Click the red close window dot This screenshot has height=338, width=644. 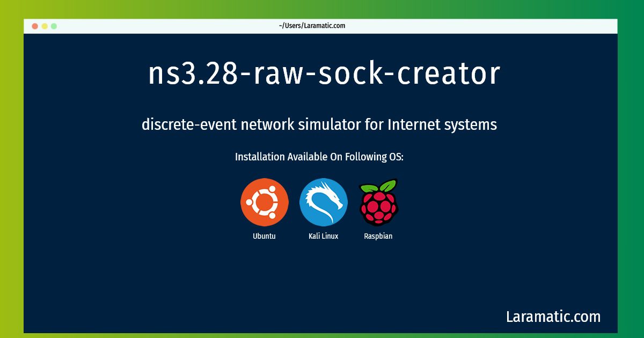[x=35, y=26]
